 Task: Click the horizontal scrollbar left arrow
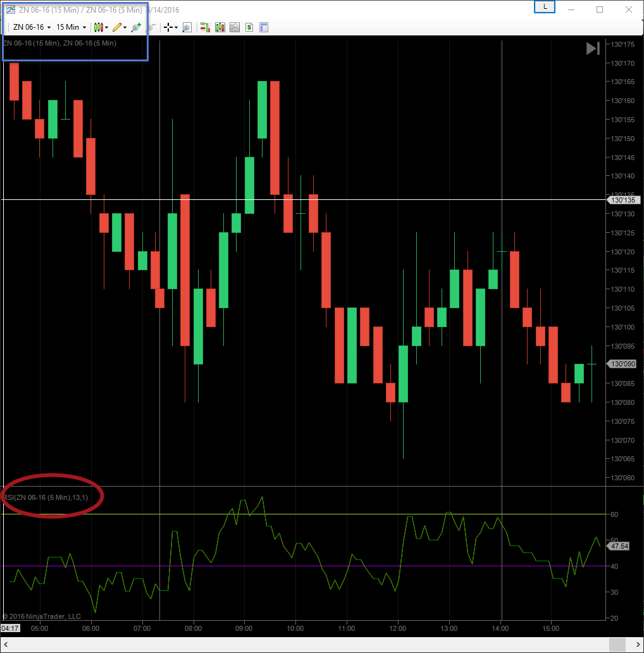[6, 645]
